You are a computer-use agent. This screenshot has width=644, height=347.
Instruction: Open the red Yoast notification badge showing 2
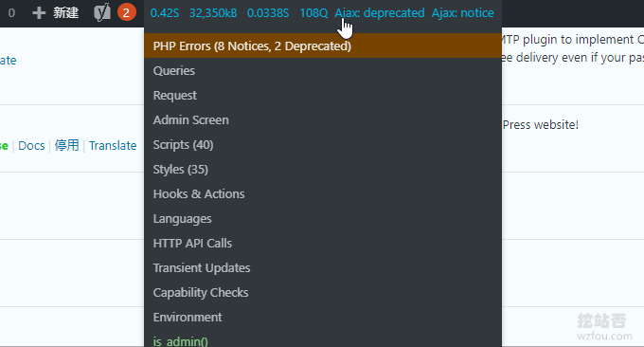(127, 12)
